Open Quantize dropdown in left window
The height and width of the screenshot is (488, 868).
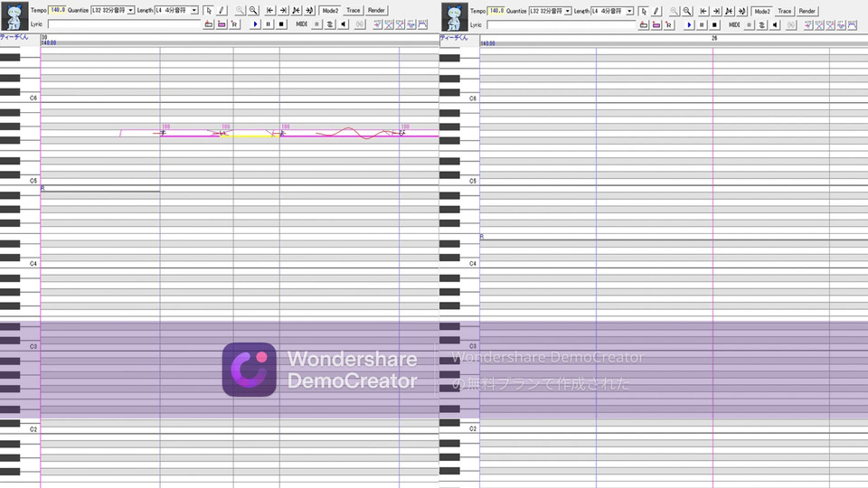tap(130, 11)
